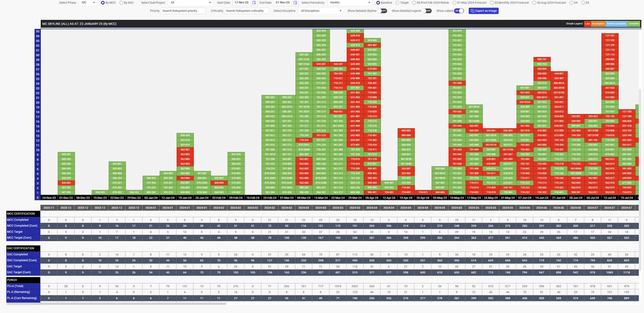Toggle Show Detailed Legend switch
Viewport: 644px width, 313px height.
click(427, 11)
